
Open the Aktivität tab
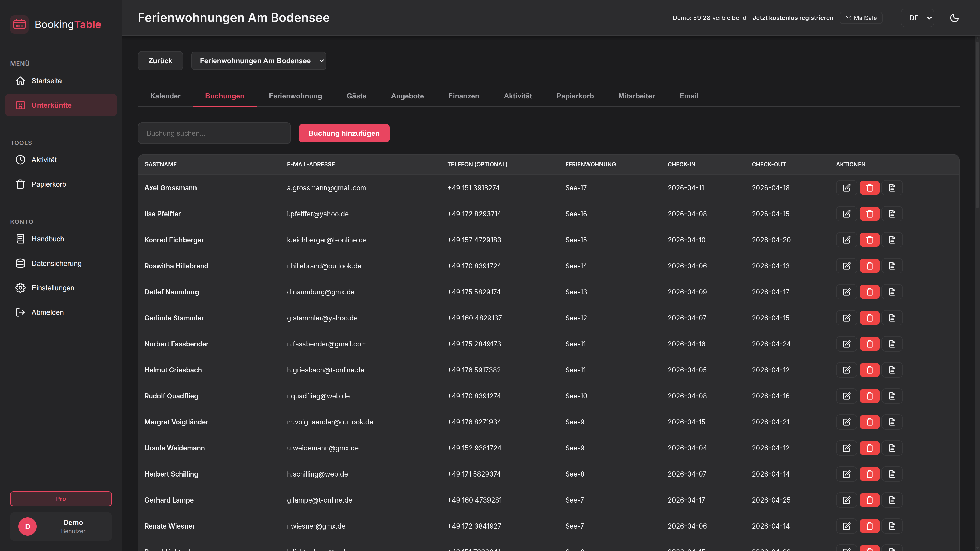518,96
